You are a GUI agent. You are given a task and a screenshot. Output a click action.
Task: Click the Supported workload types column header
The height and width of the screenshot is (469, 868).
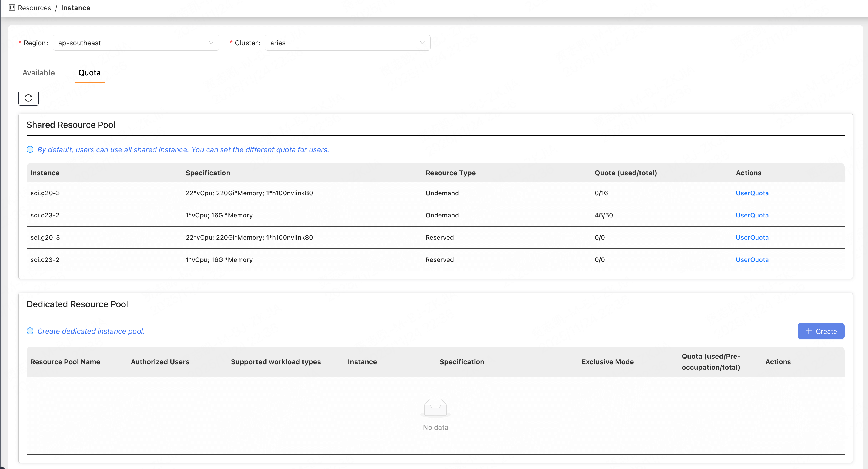coord(276,362)
